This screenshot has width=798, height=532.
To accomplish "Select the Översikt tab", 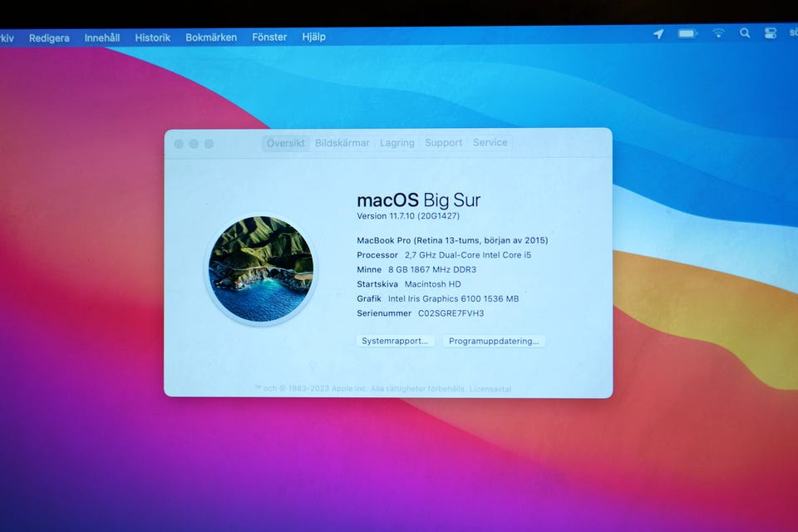I will tap(285, 143).
